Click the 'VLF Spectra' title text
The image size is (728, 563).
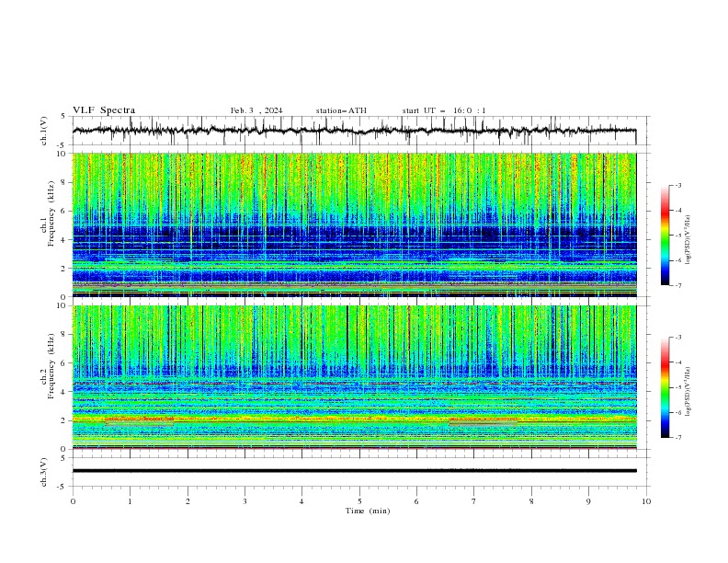[x=104, y=110]
